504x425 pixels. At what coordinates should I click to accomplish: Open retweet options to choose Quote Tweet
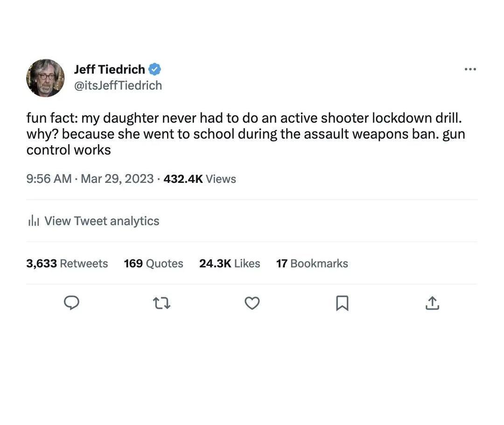click(161, 302)
